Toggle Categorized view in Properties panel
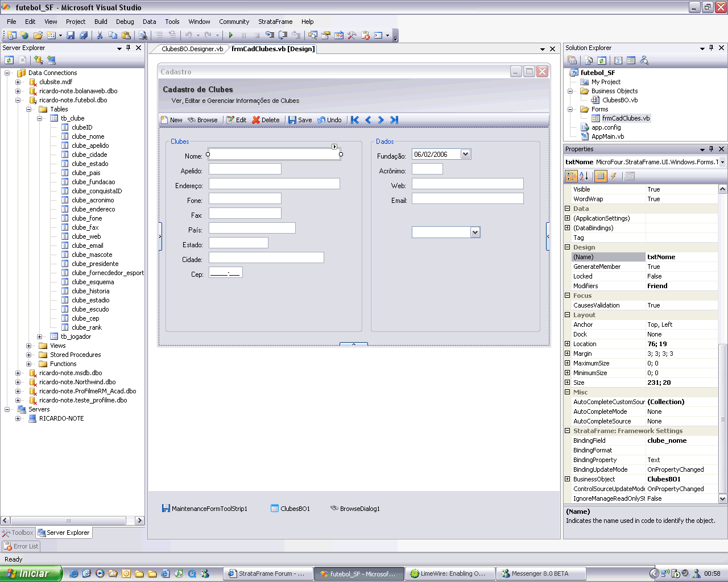Viewport: 728px width, 582px height. [571, 176]
